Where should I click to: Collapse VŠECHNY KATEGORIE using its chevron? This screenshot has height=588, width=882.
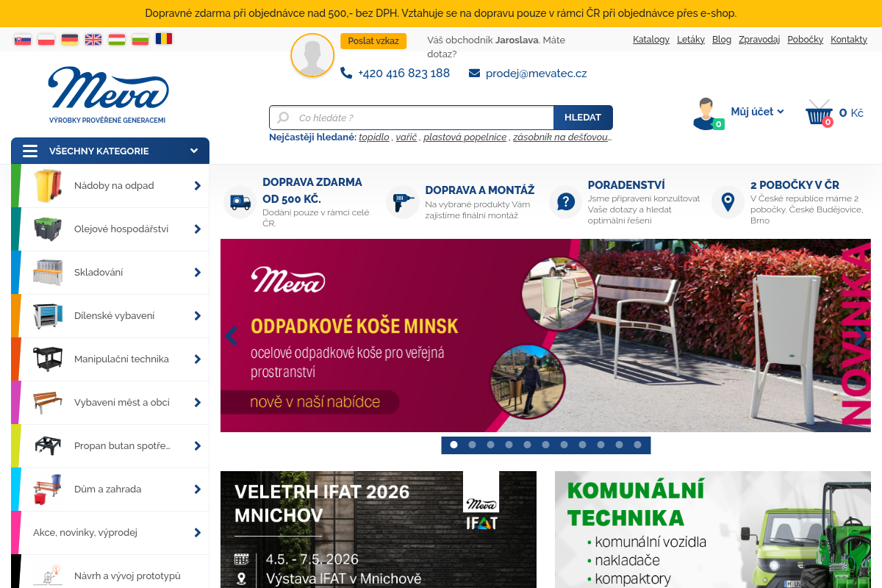[194, 150]
